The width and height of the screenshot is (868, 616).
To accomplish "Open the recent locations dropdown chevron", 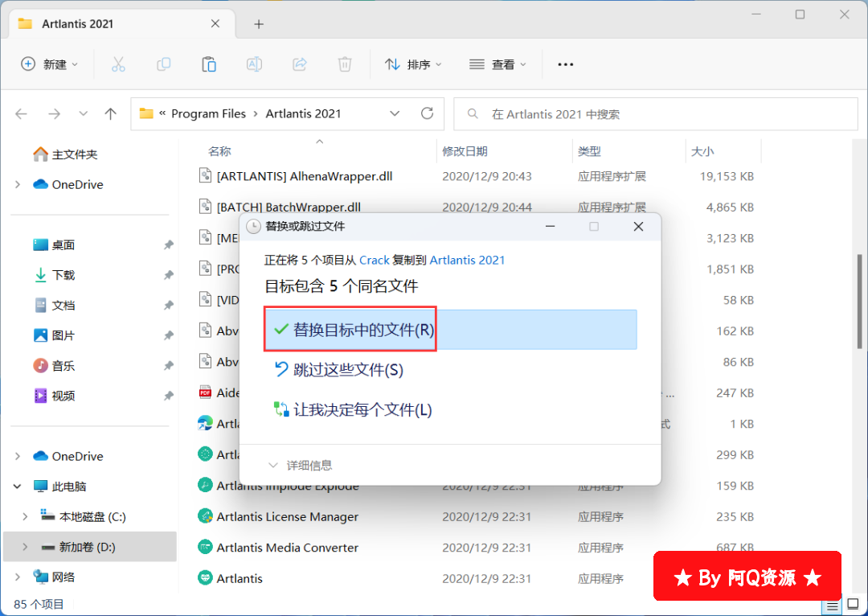I will pos(83,114).
